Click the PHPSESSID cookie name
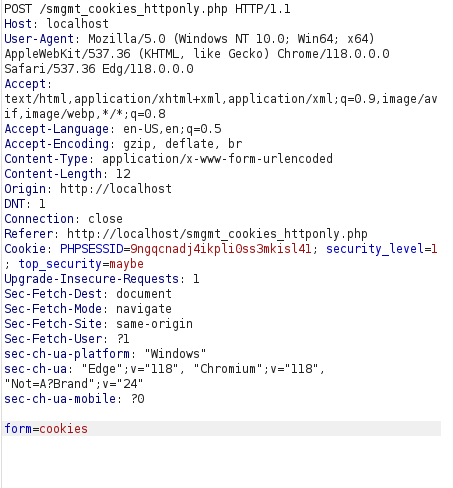This screenshot has height=488, width=453. (x=91, y=249)
